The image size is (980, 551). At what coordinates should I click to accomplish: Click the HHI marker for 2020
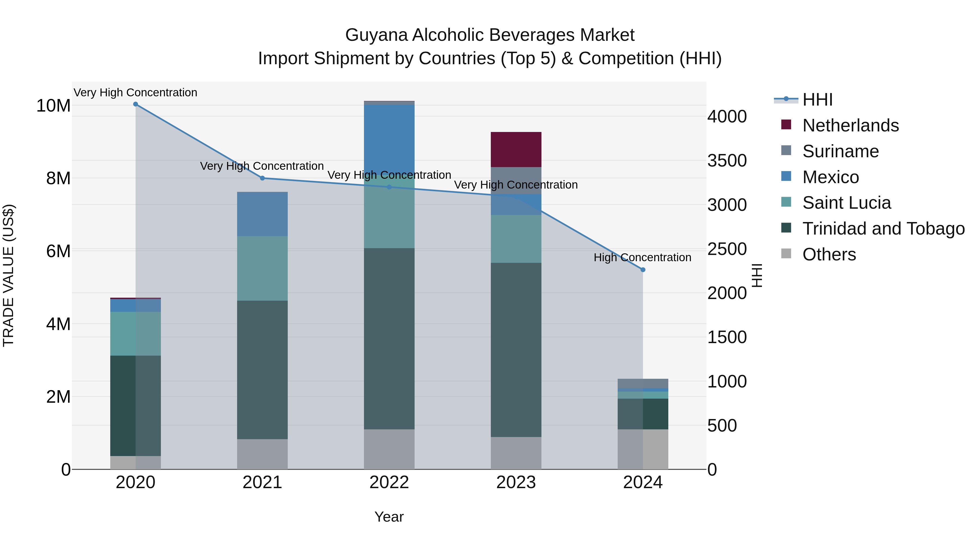136,104
